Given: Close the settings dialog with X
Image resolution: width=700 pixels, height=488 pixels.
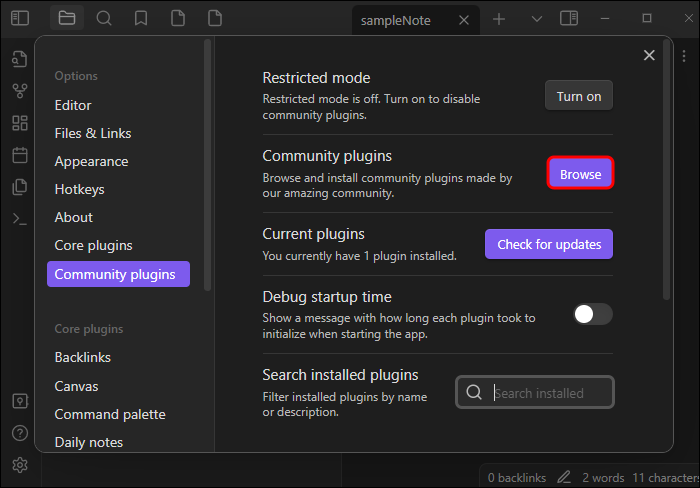Looking at the screenshot, I should 649,55.
